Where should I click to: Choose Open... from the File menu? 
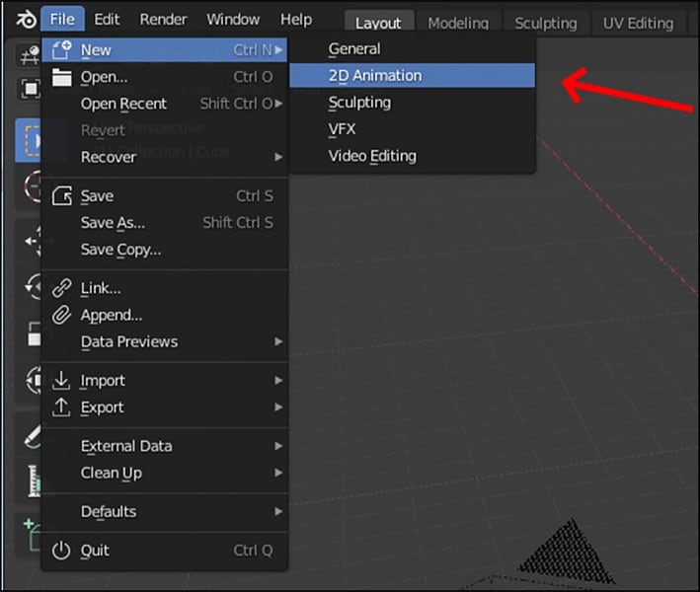click(x=165, y=77)
